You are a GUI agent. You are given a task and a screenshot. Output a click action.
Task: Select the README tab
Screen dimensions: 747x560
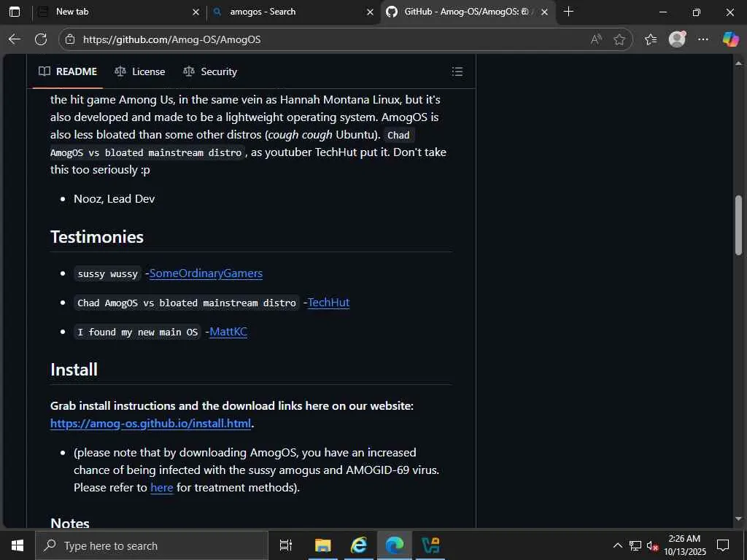pyautogui.click(x=68, y=72)
